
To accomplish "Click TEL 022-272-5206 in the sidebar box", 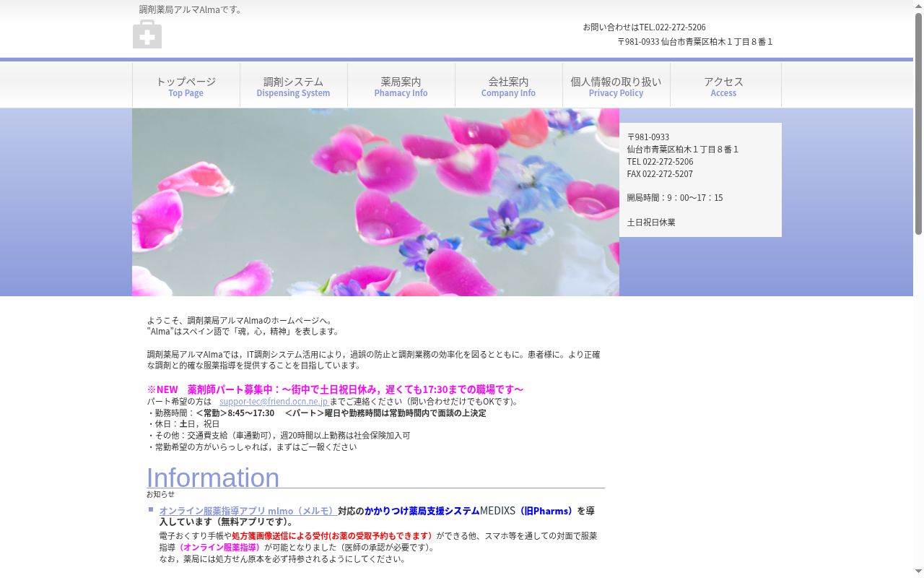I will [660, 162].
